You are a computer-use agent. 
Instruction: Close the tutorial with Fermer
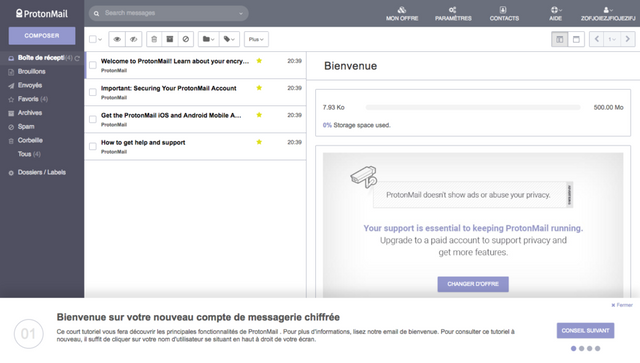click(622, 305)
